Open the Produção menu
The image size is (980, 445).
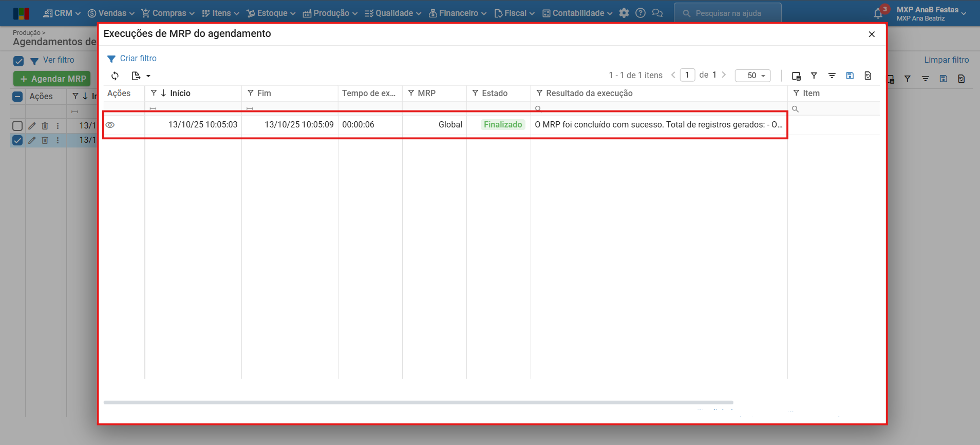[x=330, y=13]
